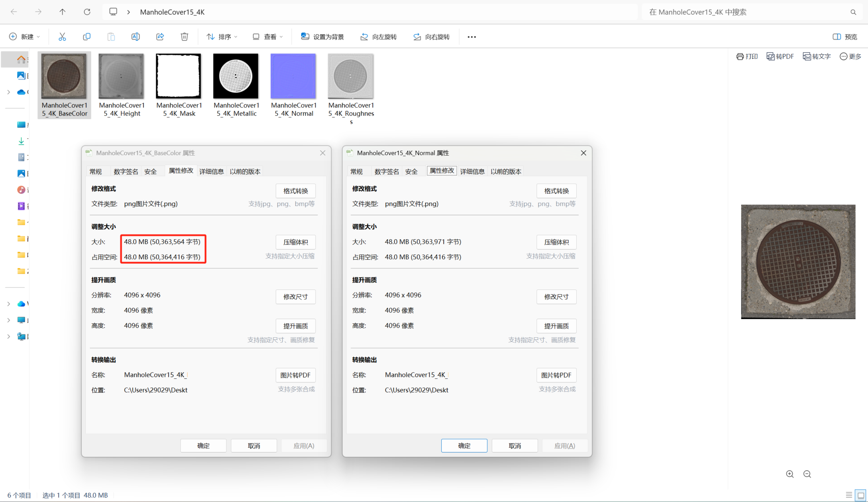Switch to 常规 tab in BaseColor properties
Viewport: 868px width, 502px height.
coord(96,171)
